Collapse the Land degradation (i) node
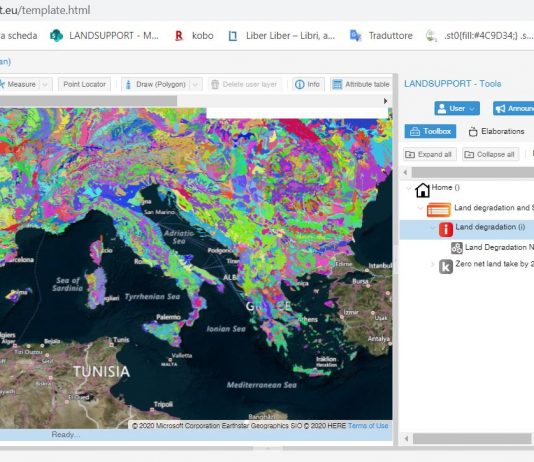Image resolution: width=534 pixels, height=462 pixels. coord(433,227)
